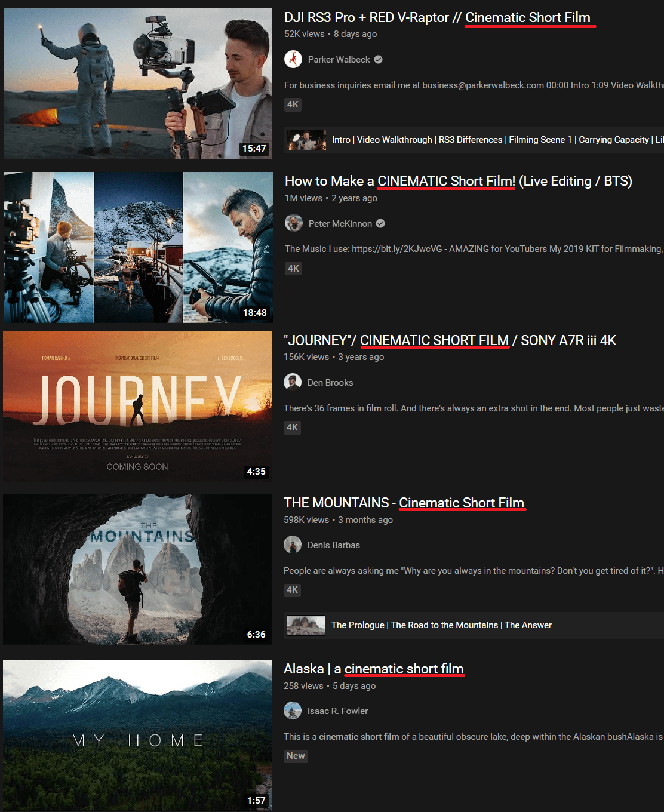Screen dimensions: 664x812
Task: Open the Den Brooks channel avatar
Action: (x=293, y=382)
